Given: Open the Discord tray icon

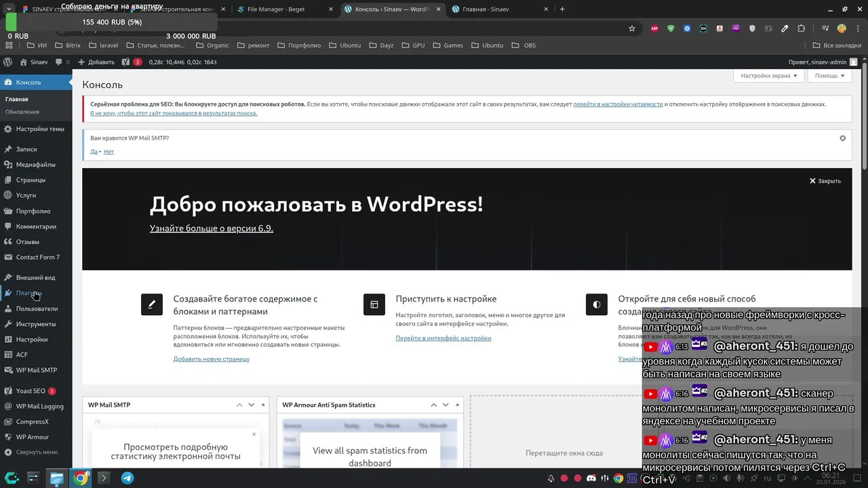Looking at the screenshot, I should (591, 479).
